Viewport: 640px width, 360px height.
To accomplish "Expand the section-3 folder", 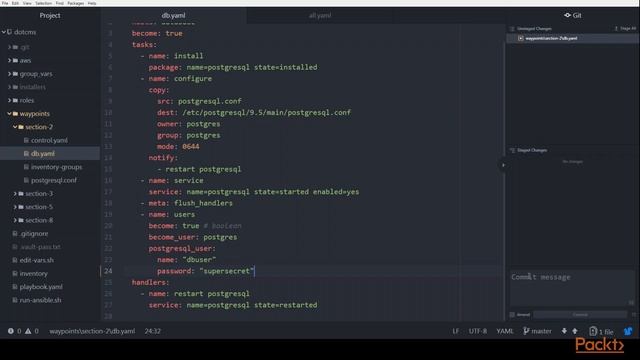I will [x=15, y=193].
